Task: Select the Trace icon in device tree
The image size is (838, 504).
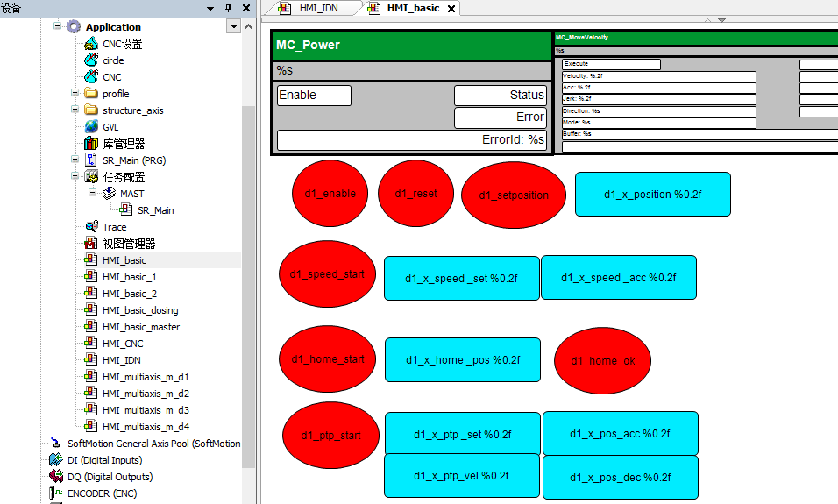Action: click(x=91, y=227)
